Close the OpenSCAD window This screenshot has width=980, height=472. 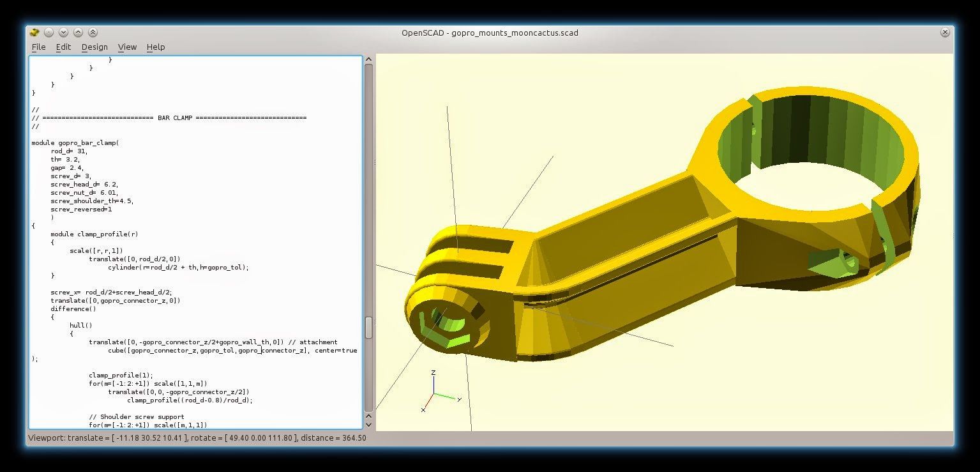coord(946,32)
